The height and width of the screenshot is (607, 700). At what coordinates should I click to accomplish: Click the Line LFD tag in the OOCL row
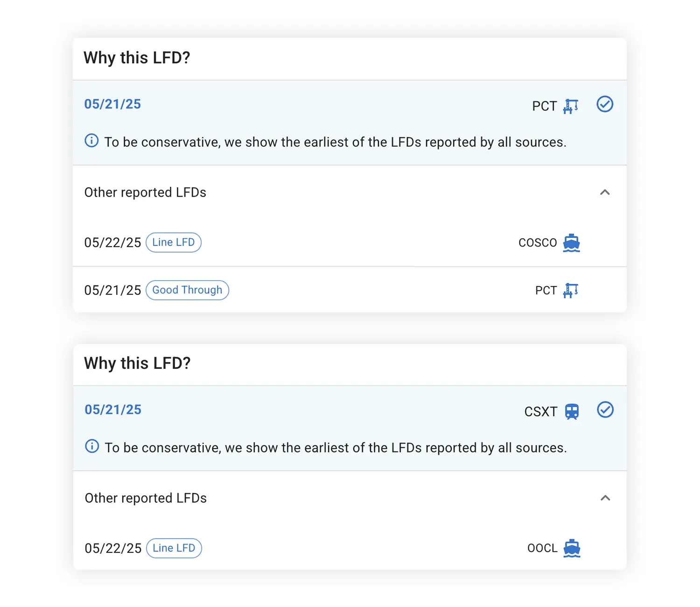click(x=174, y=548)
